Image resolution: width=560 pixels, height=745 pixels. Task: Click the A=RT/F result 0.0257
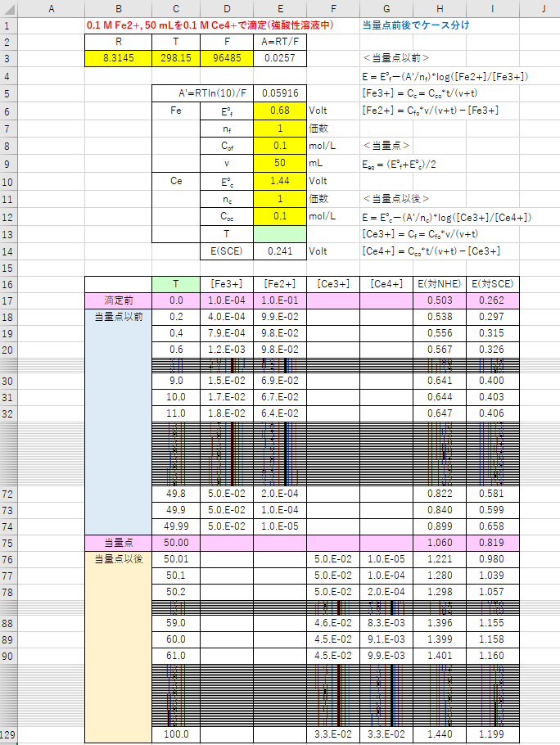pos(280,58)
